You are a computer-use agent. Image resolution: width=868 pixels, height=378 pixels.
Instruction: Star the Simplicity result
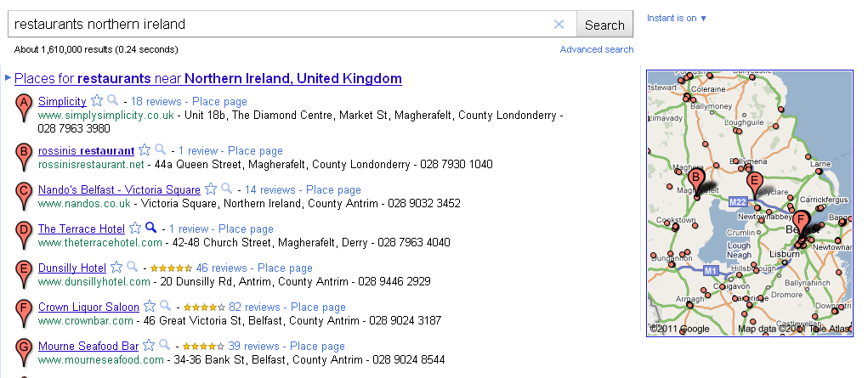pos(97,101)
